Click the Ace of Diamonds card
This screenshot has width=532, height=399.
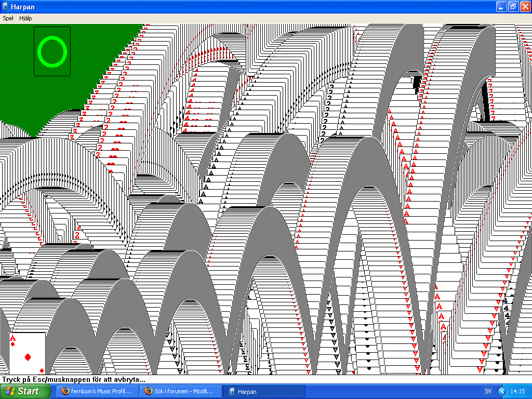tap(28, 353)
